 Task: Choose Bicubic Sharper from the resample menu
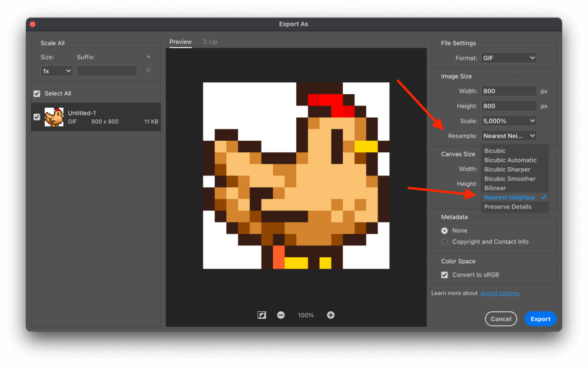coord(508,169)
